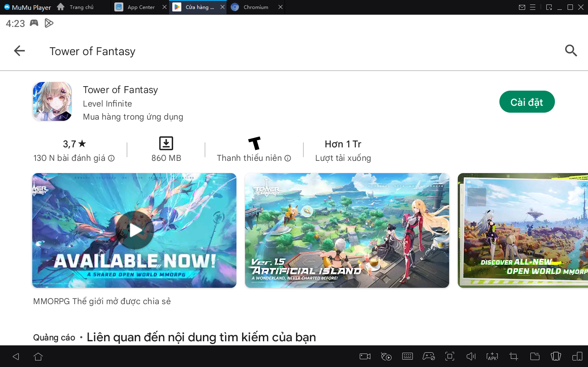Open the Level Infinite developer link
The height and width of the screenshot is (367, 588).
pyautogui.click(x=107, y=104)
